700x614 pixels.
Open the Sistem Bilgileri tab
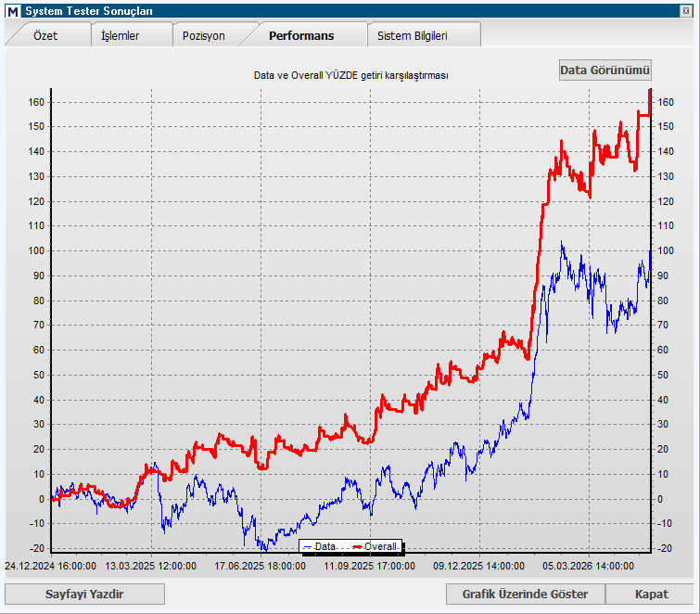tap(412, 36)
